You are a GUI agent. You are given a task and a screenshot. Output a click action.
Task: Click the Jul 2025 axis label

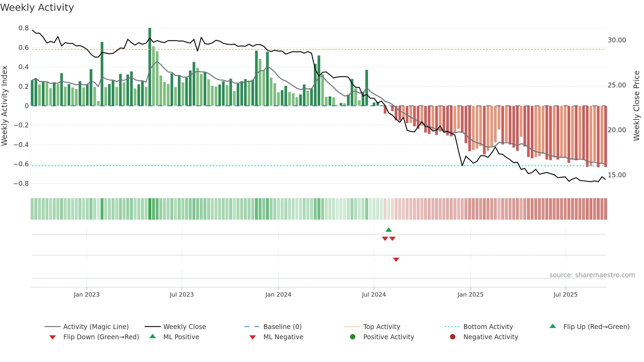565,294
